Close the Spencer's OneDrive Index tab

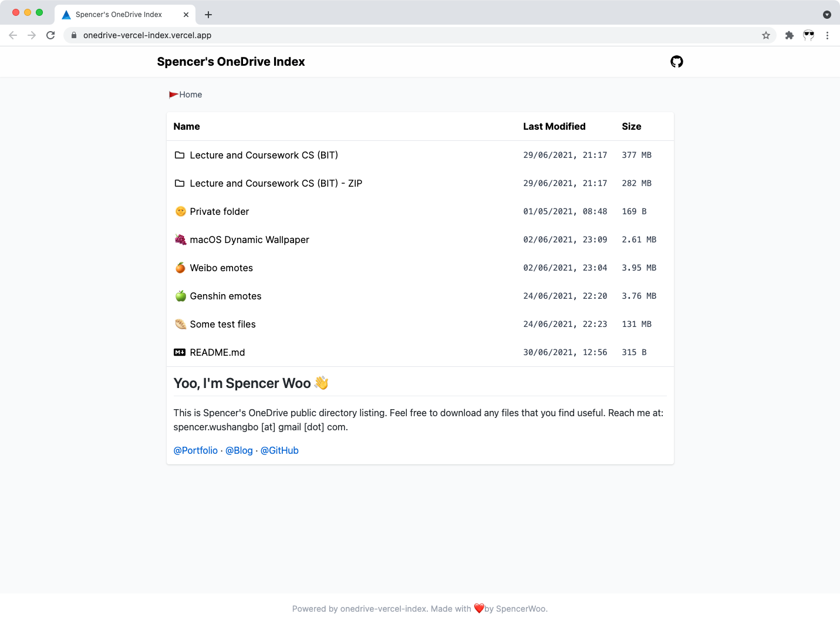point(186,15)
